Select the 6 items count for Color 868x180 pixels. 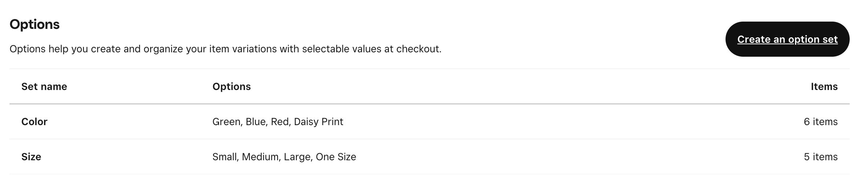(x=820, y=122)
